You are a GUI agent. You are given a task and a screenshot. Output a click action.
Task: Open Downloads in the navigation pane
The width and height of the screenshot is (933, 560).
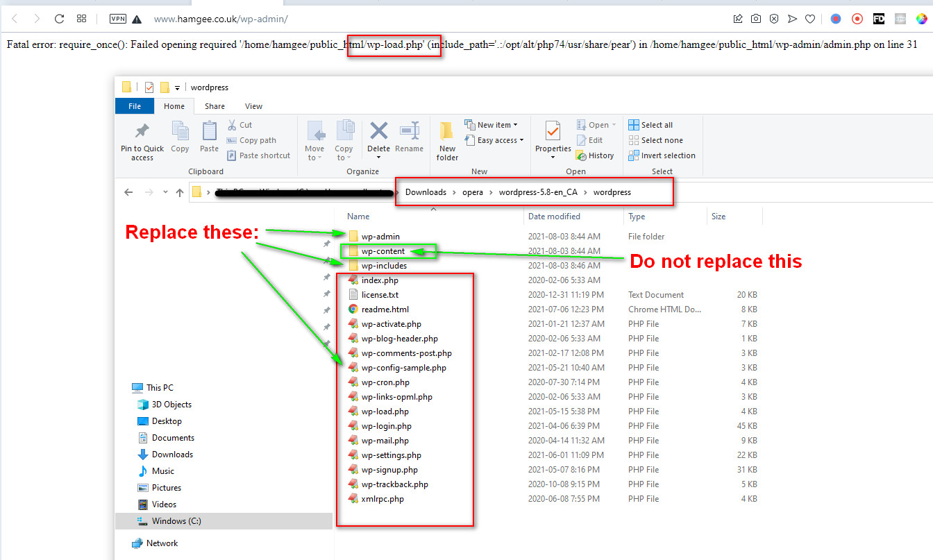pos(172,455)
